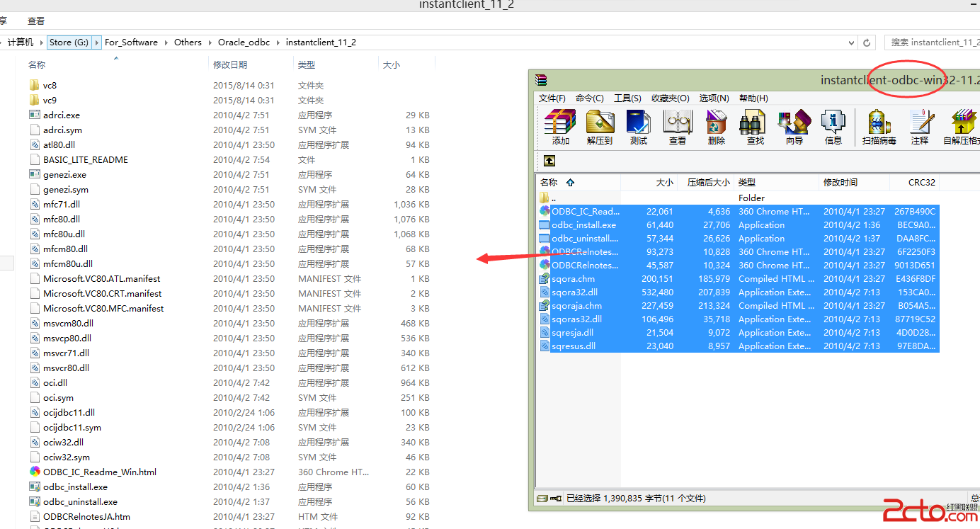Click the Wizard (向导) toolbar icon

tap(794, 123)
